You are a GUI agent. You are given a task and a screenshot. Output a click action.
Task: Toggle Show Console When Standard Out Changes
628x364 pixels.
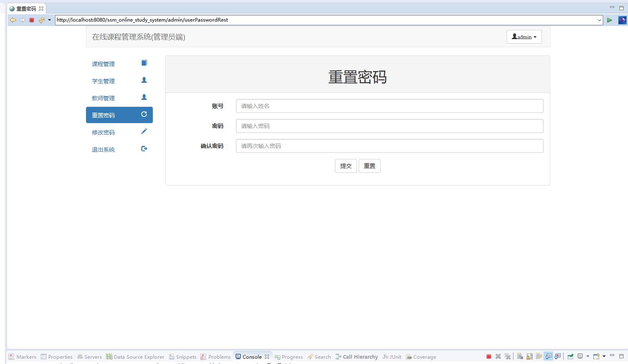549,356
